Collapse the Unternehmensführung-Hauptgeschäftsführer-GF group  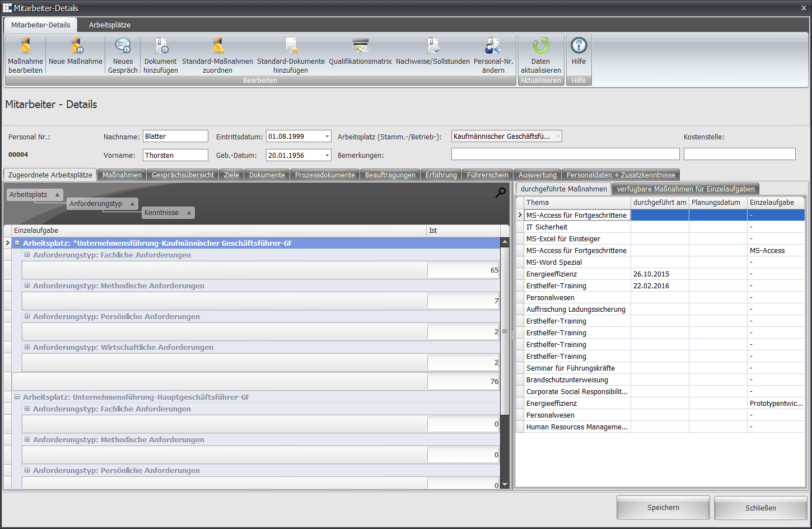click(17, 397)
